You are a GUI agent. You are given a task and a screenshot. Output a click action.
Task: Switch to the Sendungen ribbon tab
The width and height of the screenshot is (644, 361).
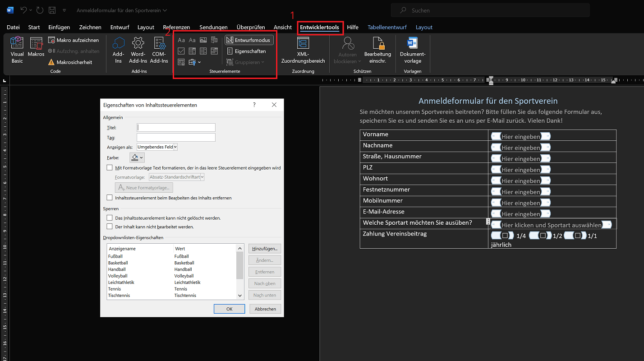(213, 27)
